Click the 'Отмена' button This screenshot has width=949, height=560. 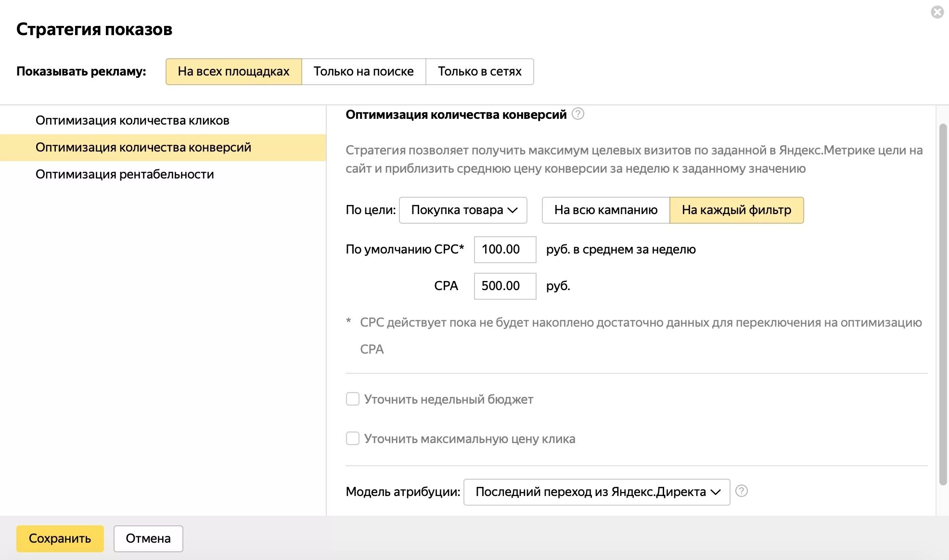tap(148, 538)
